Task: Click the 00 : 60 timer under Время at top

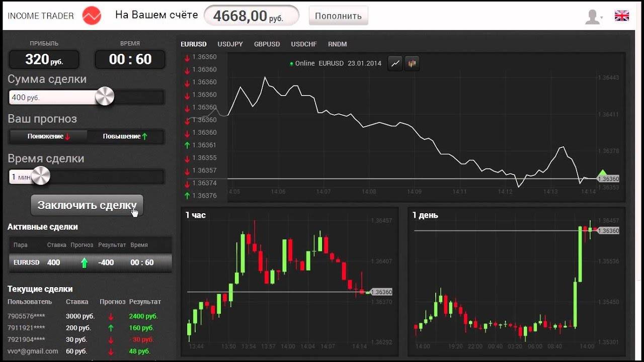Action: [130, 60]
